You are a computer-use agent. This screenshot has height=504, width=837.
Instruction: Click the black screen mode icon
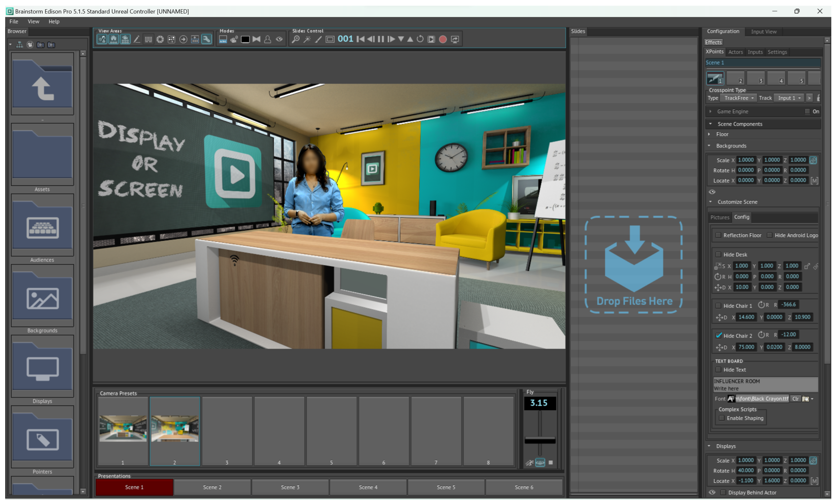(245, 39)
